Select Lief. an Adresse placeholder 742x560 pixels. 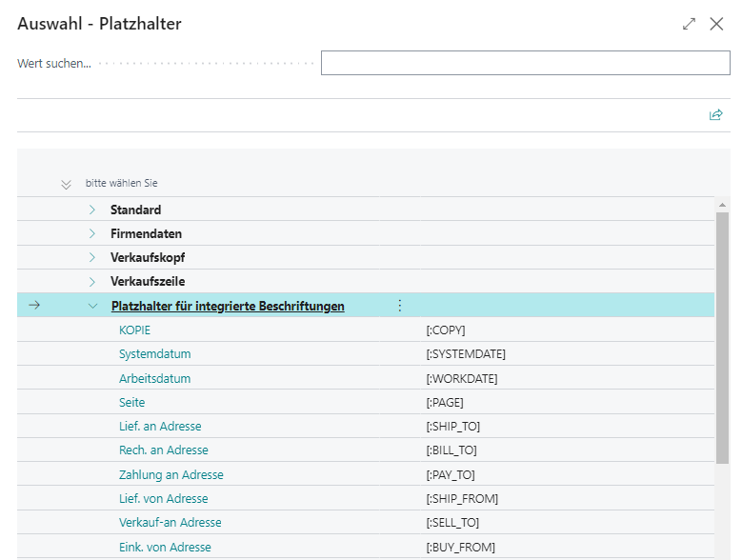coord(160,427)
